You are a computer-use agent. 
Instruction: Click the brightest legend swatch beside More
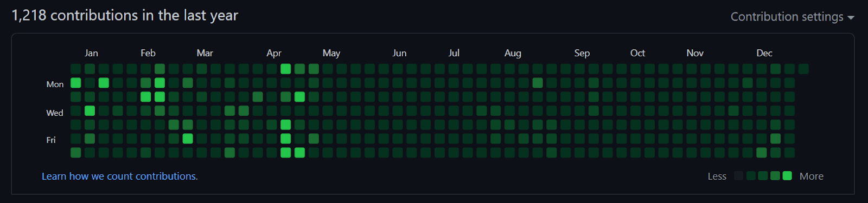tap(787, 176)
